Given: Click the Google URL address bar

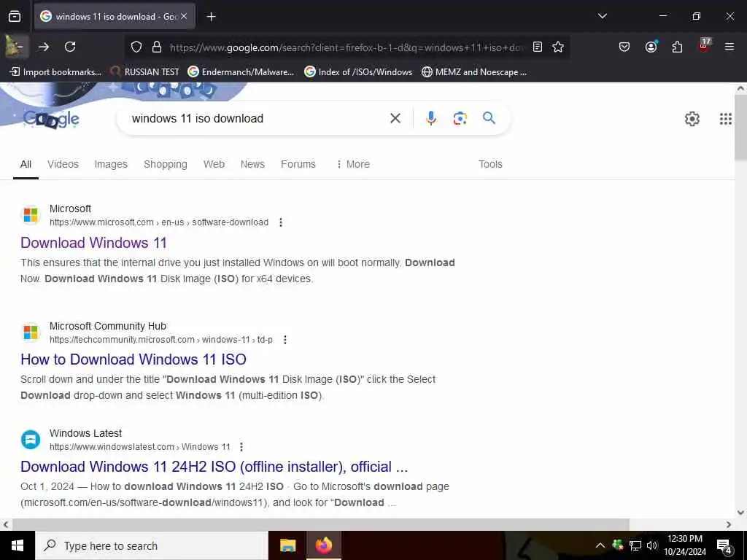Looking at the screenshot, I should coord(347,47).
